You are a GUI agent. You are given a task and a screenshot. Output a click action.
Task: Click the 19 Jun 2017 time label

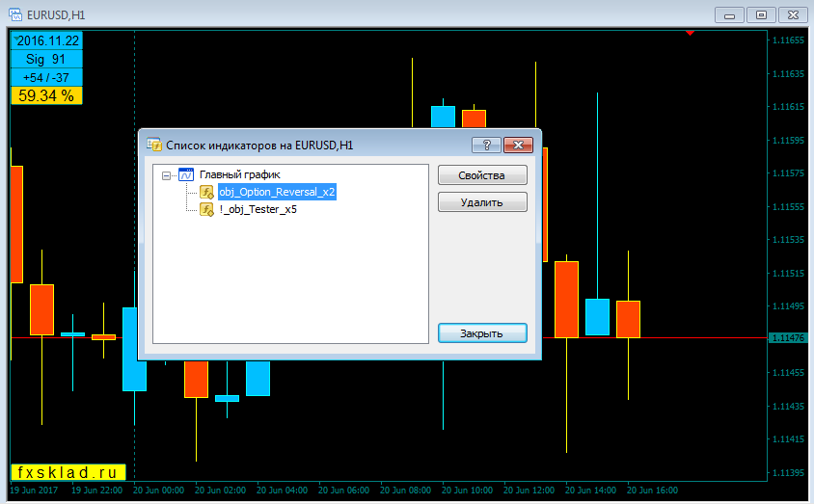pyautogui.click(x=34, y=490)
